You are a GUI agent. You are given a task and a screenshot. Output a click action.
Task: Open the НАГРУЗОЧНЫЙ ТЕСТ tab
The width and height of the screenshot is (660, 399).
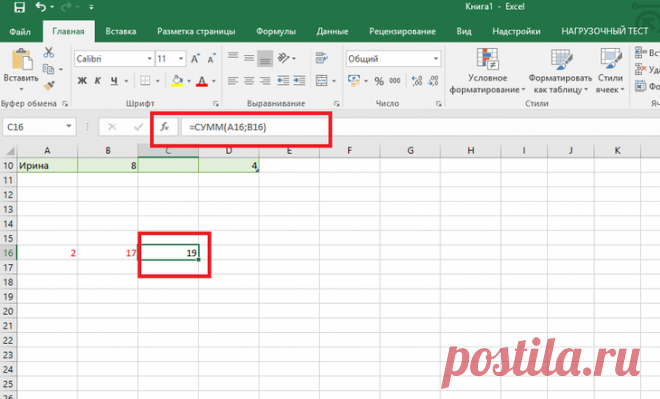604,32
